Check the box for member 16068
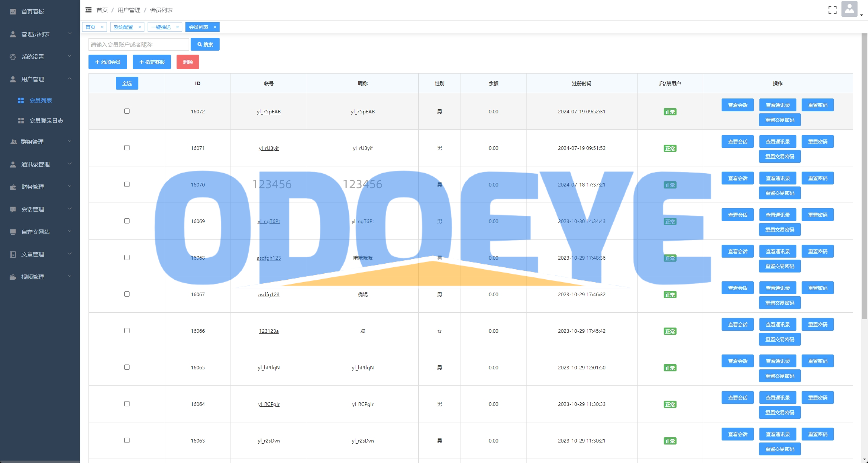Screen dimensions: 868x463 coord(127,257)
